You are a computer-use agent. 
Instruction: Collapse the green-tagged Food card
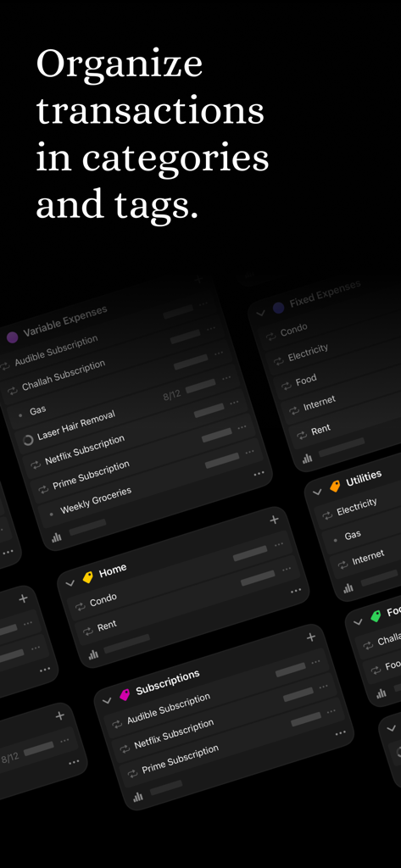click(x=359, y=621)
